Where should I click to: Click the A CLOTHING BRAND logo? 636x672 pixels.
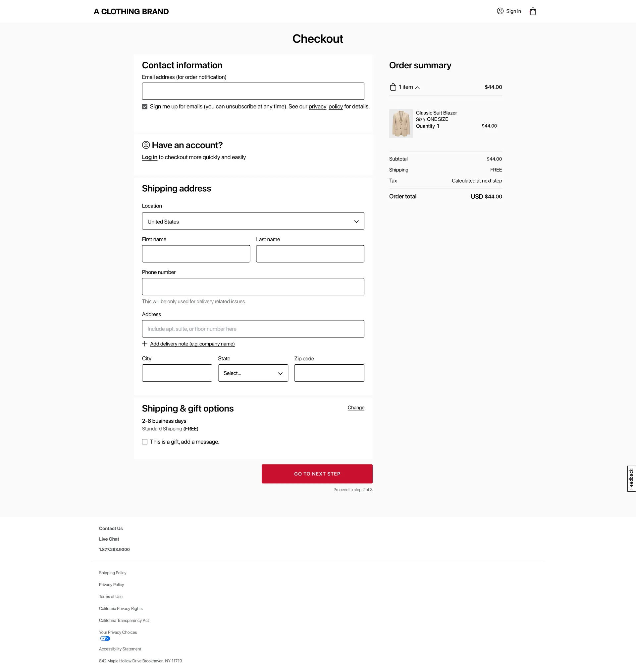pyautogui.click(x=131, y=12)
